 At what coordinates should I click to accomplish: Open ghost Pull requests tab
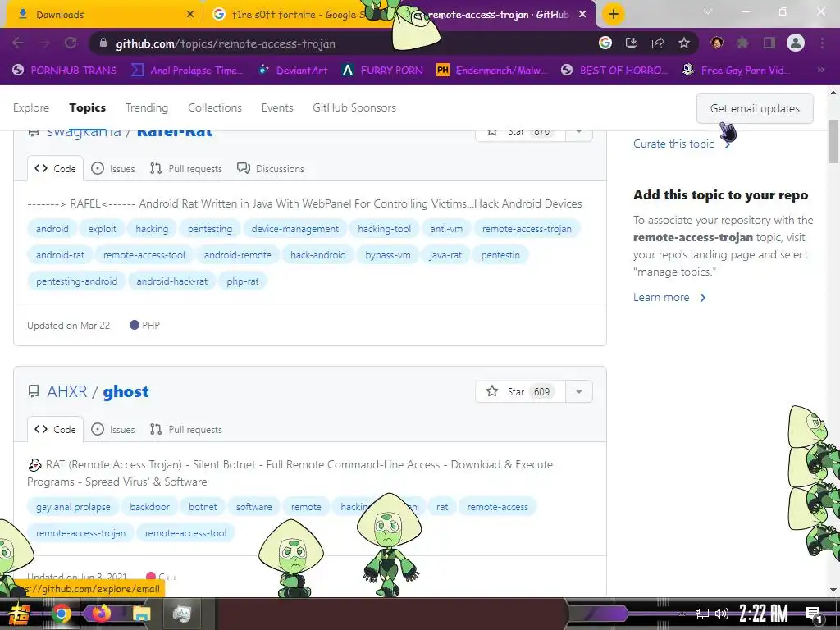186,430
